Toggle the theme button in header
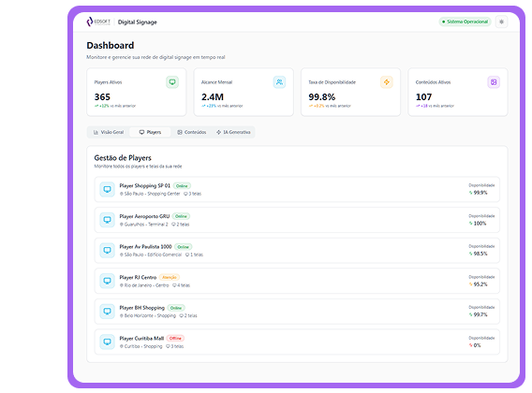The height and width of the screenshot is (393, 532). click(501, 22)
